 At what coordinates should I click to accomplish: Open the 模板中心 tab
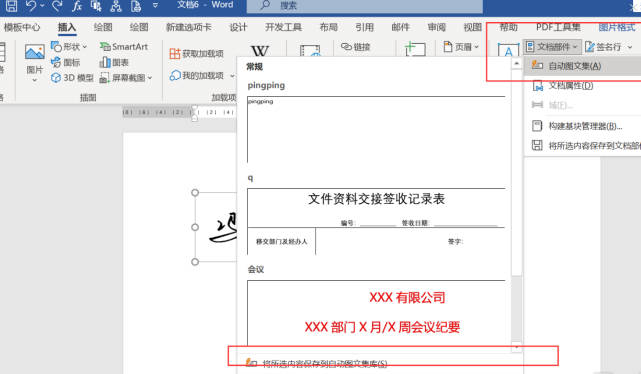click(x=22, y=27)
